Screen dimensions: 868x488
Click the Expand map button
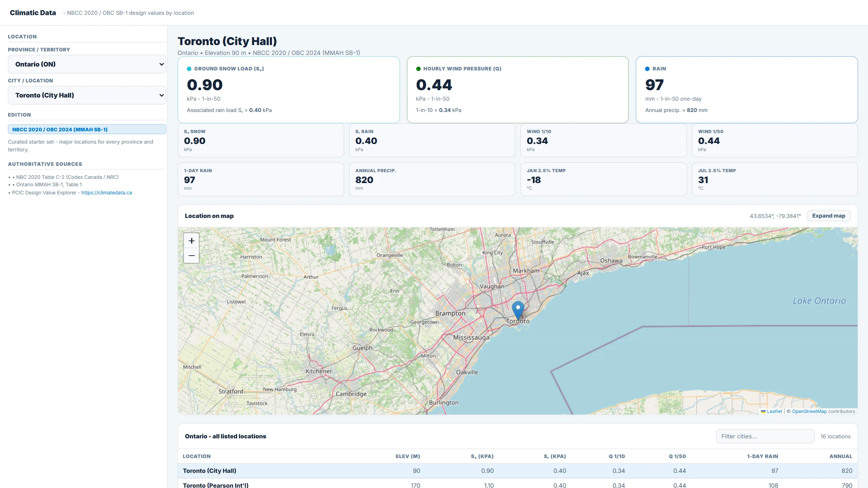tap(829, 215)
